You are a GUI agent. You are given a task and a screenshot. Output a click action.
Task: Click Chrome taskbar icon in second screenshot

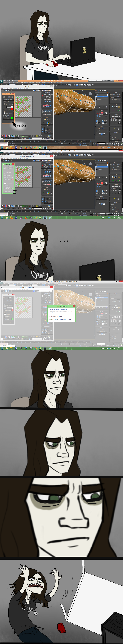coord(35,218)
